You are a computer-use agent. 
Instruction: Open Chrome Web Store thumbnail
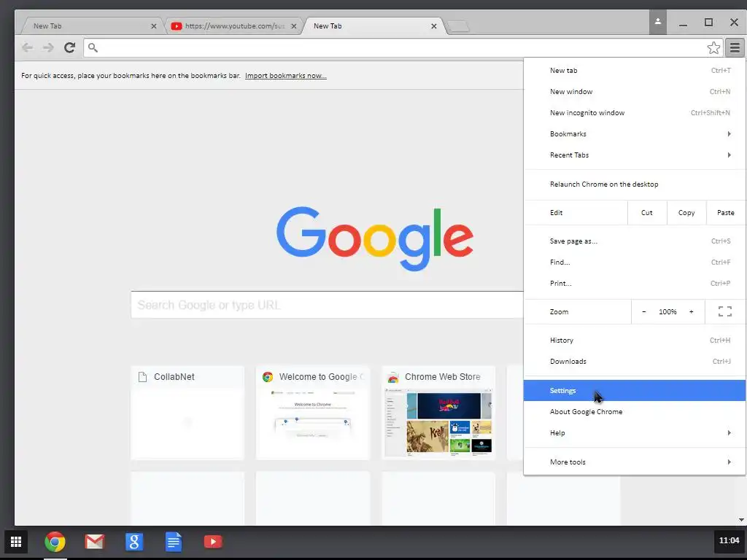click(x=438, y=413)
